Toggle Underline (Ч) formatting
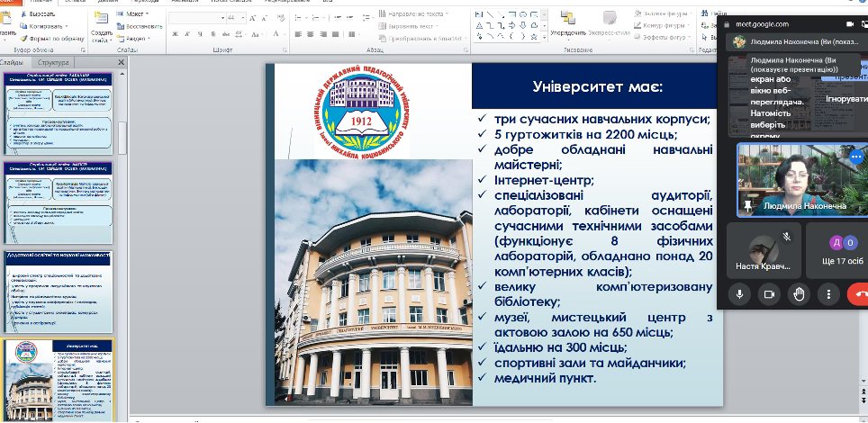868x423 pixels. pyautogui.click(x=201, y=34)
